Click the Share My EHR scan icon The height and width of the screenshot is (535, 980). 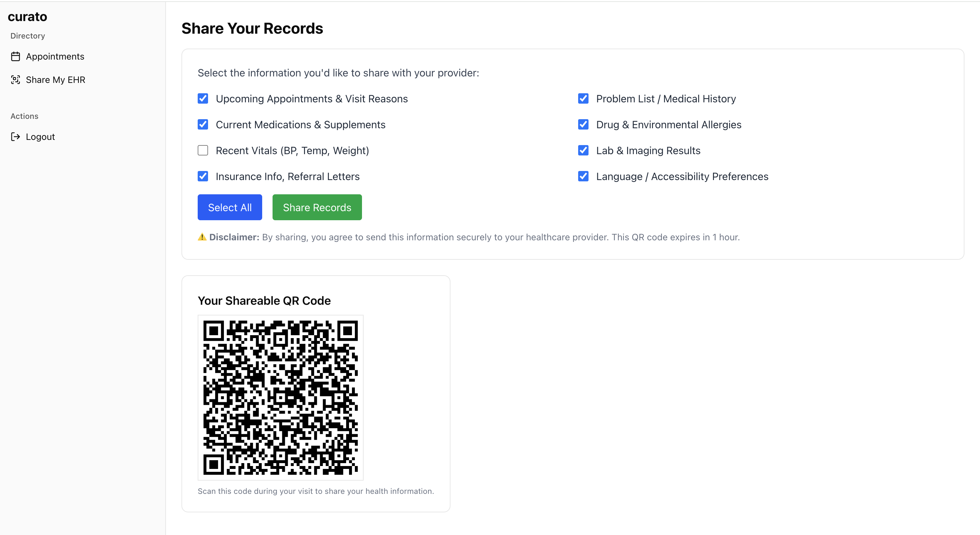[15, 80]
